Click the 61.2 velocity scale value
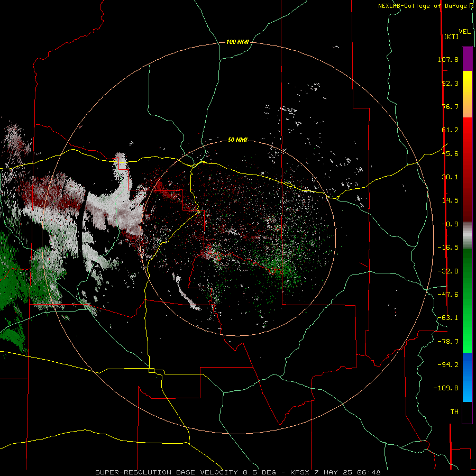The image size is (476, 476). coord(450,130)
